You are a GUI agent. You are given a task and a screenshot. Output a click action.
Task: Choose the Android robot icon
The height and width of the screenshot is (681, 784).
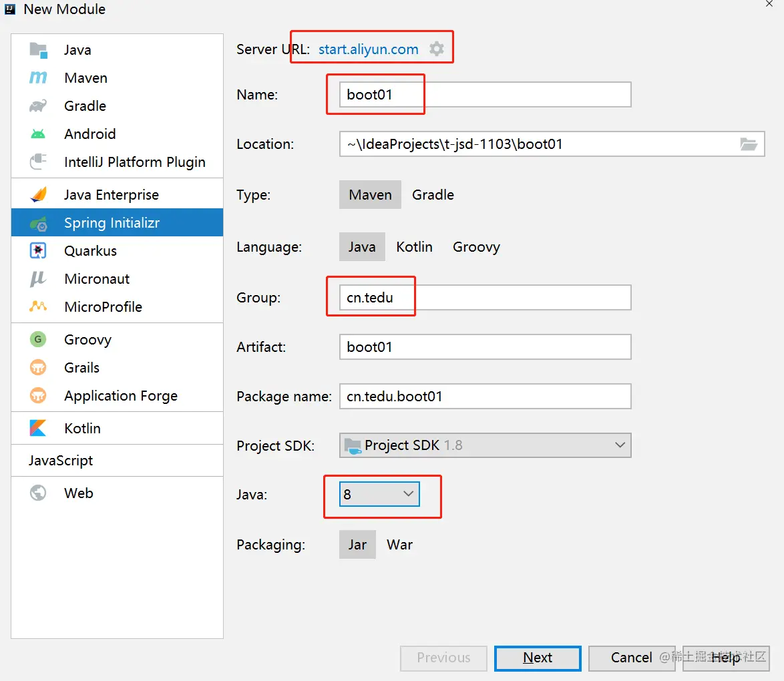coord(38,134)
